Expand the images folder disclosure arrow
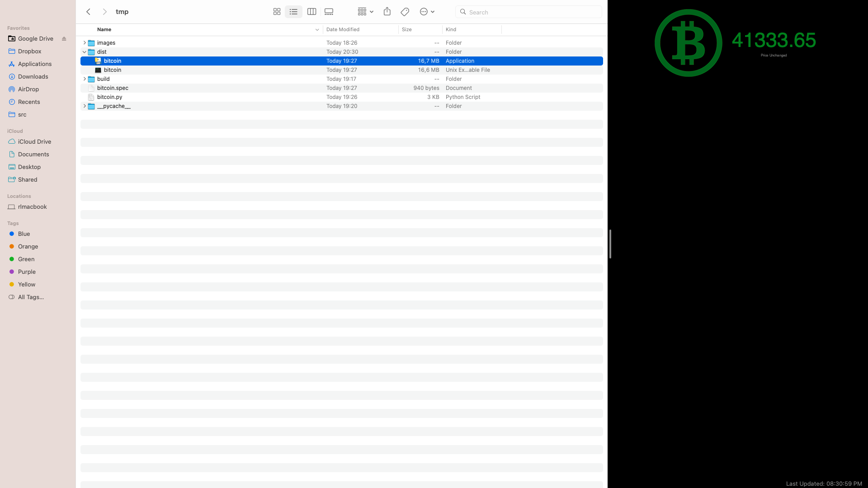 [85, 43]
